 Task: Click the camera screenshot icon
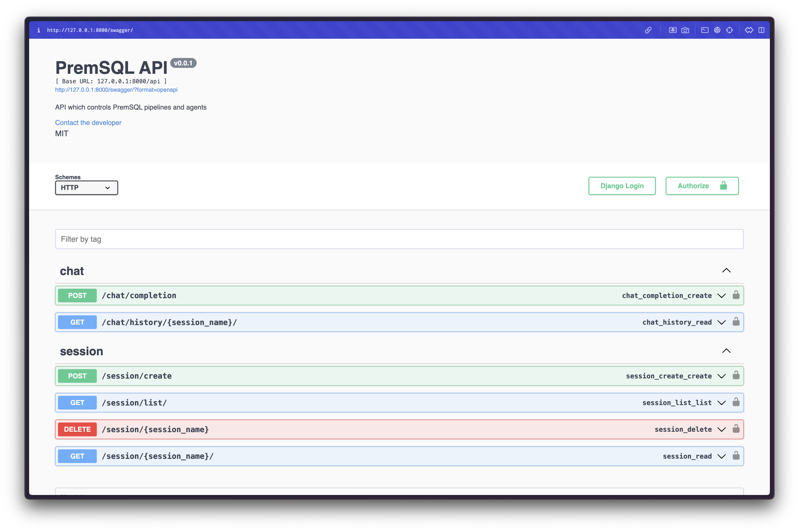(x=685, y=30)
